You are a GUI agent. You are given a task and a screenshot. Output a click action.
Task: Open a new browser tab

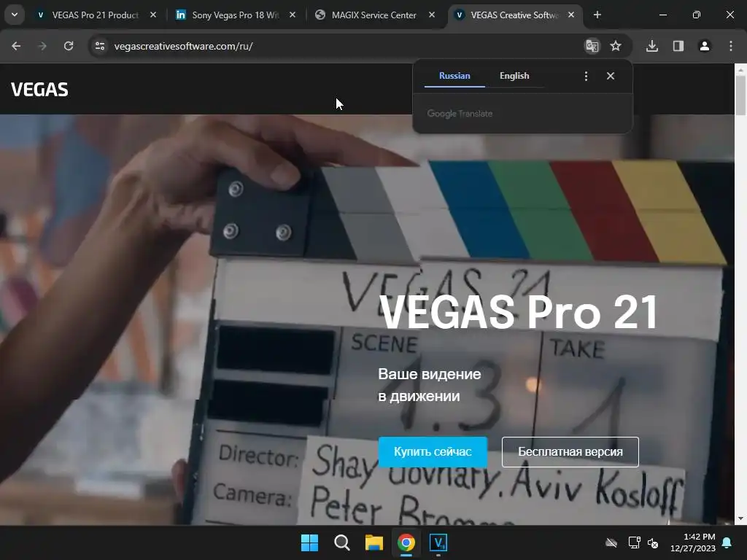coord(597,15)
